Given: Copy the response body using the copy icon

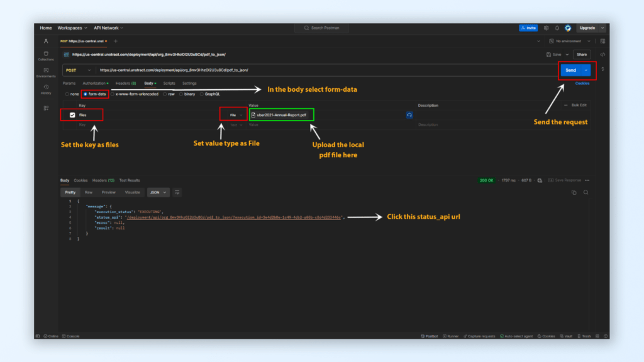Looking at the screenshot, I should point(574,192).
